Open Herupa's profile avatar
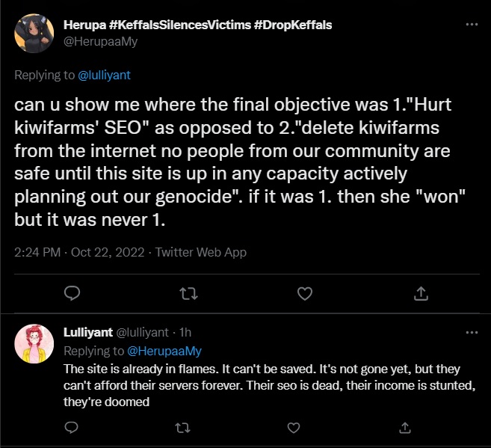 (34, 34)
